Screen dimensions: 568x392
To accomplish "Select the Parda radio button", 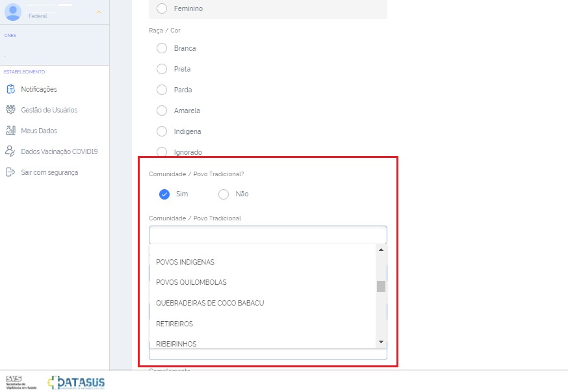I will (x=162, y=90).
